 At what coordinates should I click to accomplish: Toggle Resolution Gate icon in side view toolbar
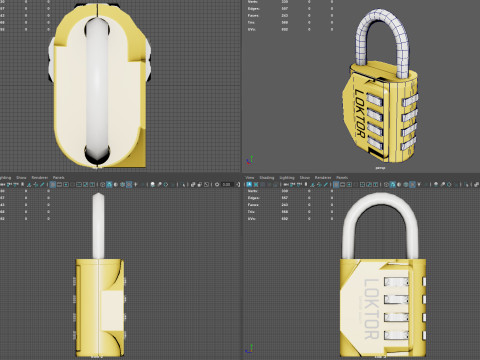pos(66,184)
